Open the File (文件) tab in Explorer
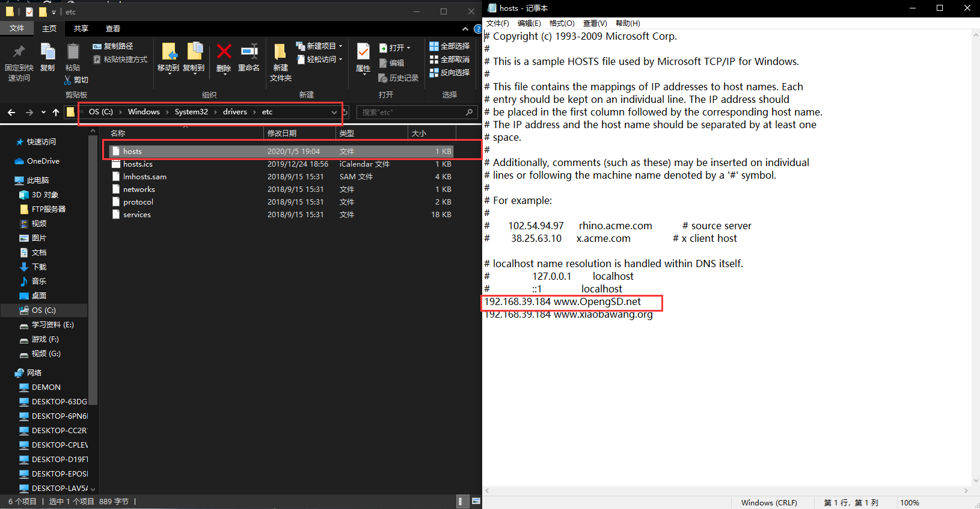Screen dimensions: 980x509 pos(17,28)
